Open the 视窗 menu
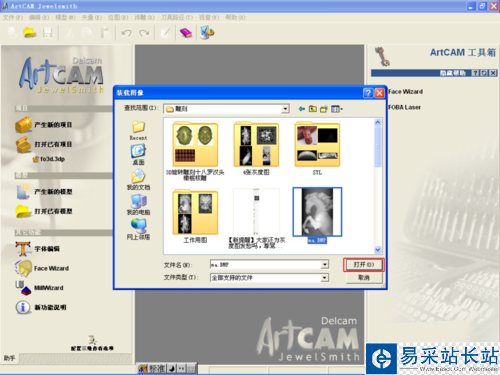Screen dimensions: 500x375 (209, 17)
